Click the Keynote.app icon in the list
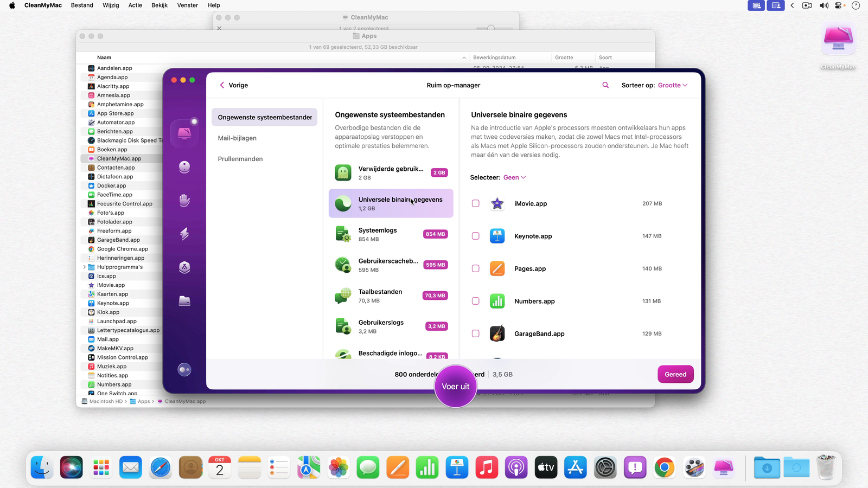 (497, 236)
